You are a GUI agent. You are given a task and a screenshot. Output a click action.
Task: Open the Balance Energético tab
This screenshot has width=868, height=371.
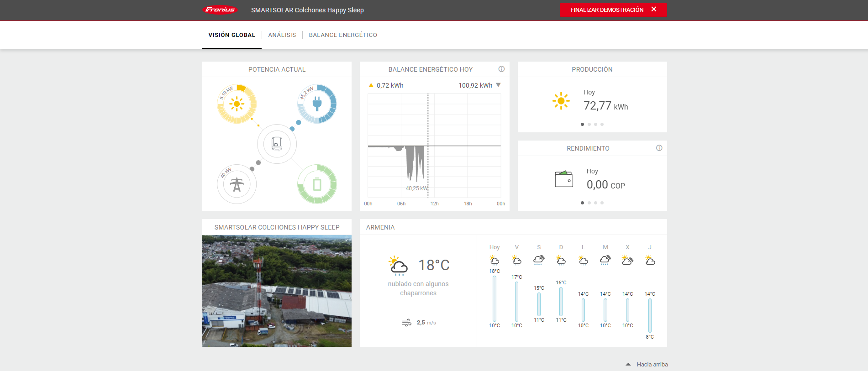[x=342, y=35]
